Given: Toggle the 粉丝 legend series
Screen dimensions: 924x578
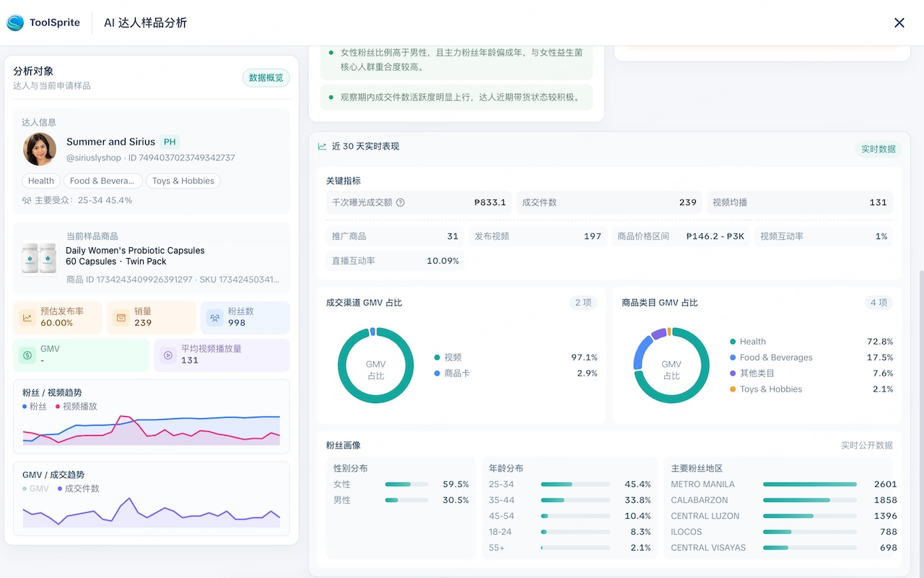Looking at the screenshot, I should (x=35, y=406).
